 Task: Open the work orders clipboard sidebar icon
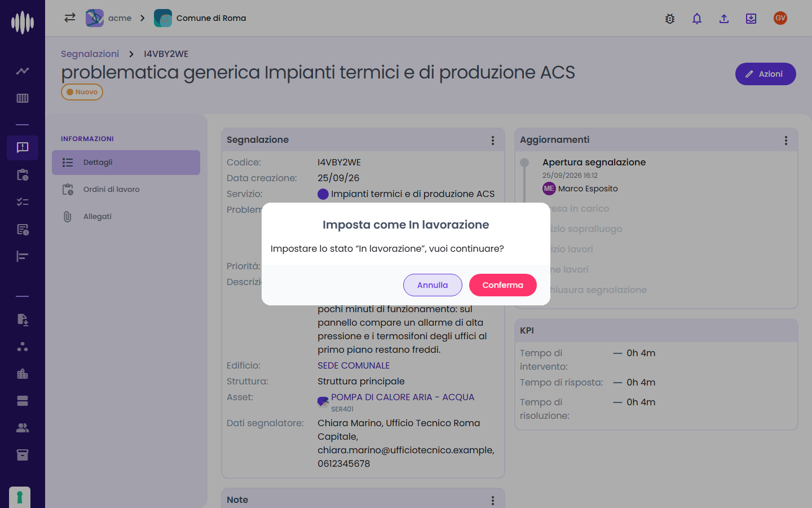[23, 175]
